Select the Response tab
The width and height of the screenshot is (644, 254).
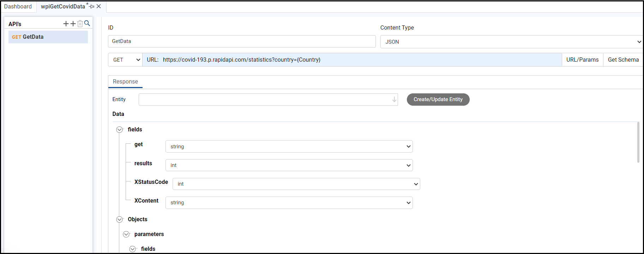click(x=125, y=82)
